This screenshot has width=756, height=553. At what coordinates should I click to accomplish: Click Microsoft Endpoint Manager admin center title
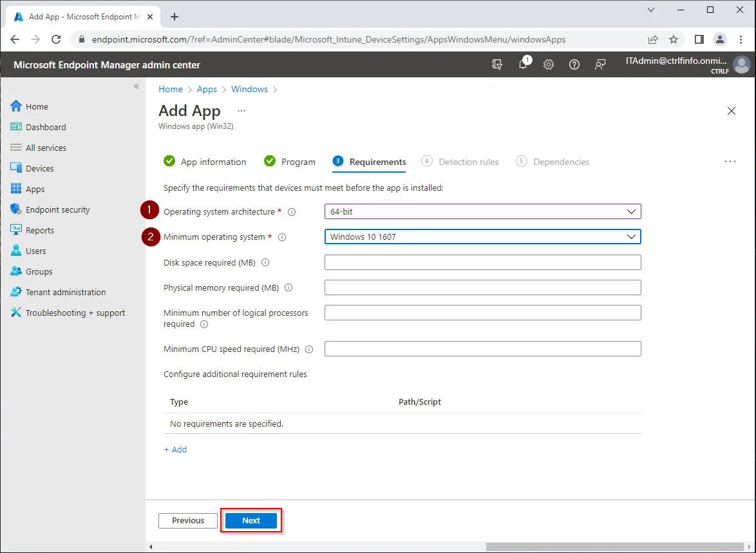point(106,64)
